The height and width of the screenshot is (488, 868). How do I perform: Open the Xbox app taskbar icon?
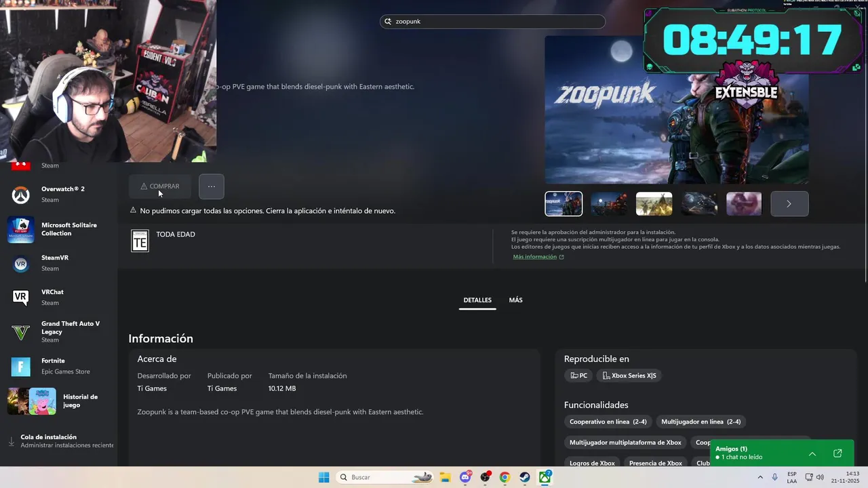coord(545,477)
